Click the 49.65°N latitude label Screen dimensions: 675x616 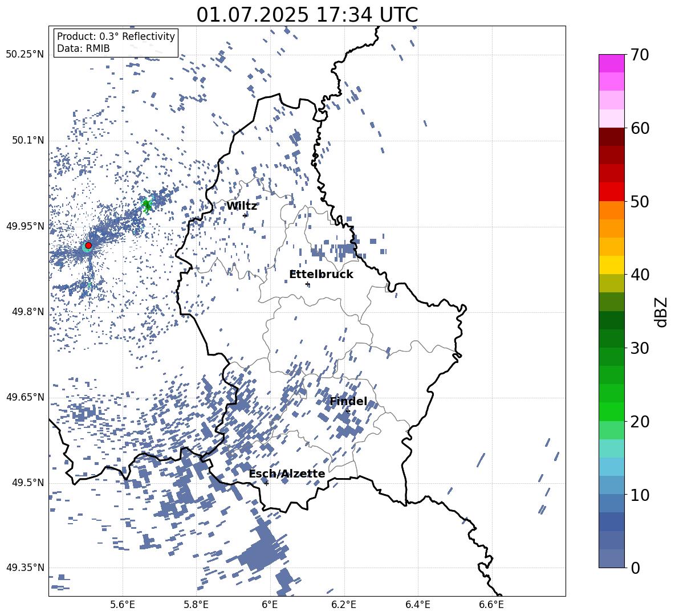click(x=25, y=397)
